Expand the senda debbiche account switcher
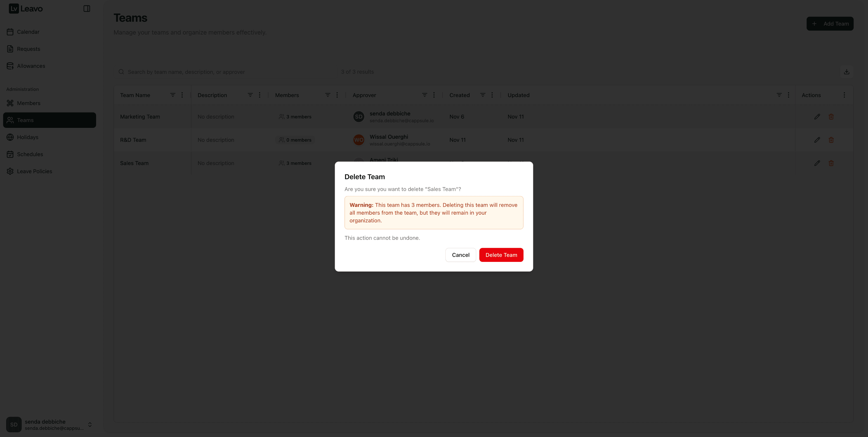The image size is (868, 437). pos(90,424)
